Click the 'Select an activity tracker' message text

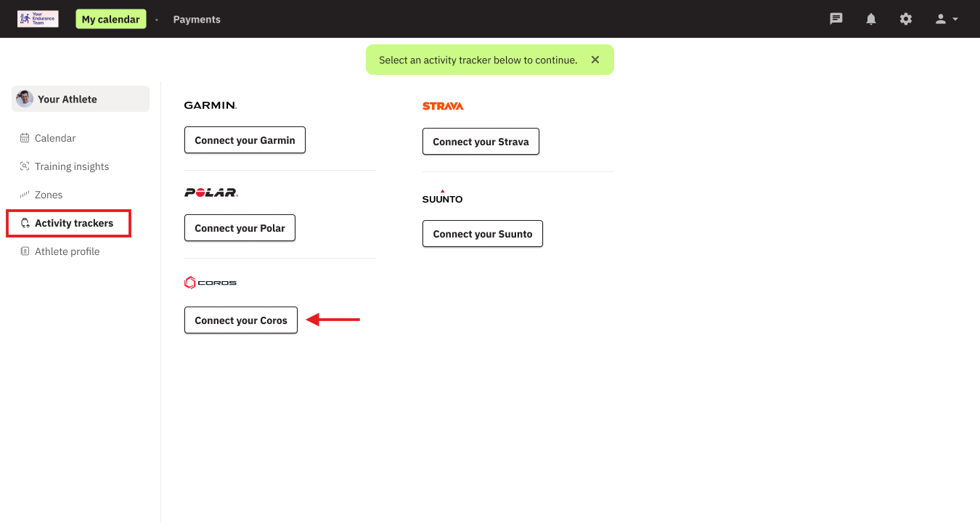point(478,60)
